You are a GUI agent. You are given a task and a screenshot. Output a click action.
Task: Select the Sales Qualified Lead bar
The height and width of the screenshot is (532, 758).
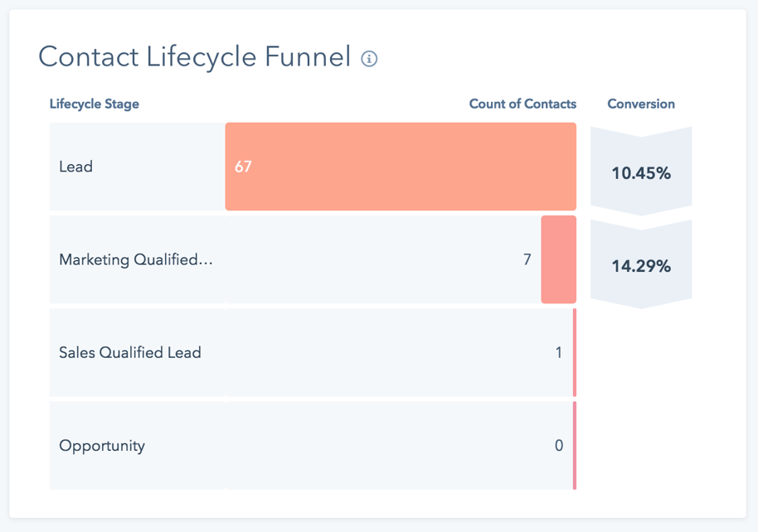pyautogui.click(x=575, y=351)
